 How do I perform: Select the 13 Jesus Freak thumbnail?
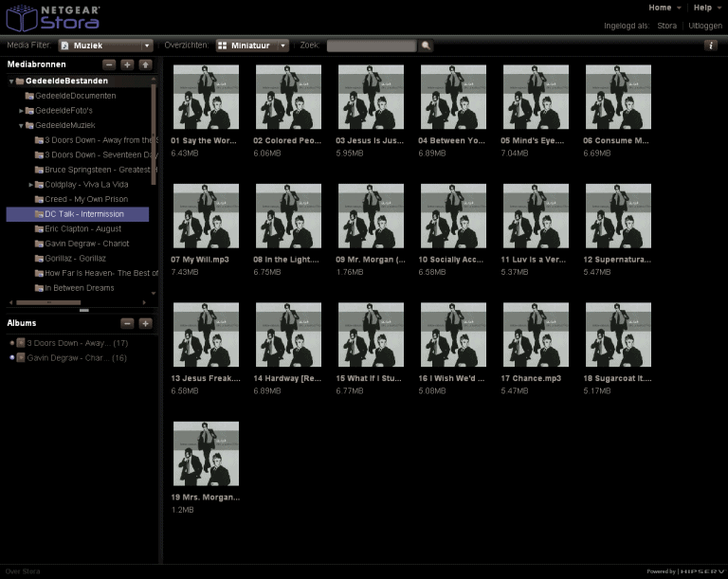(x=206, y=335)
